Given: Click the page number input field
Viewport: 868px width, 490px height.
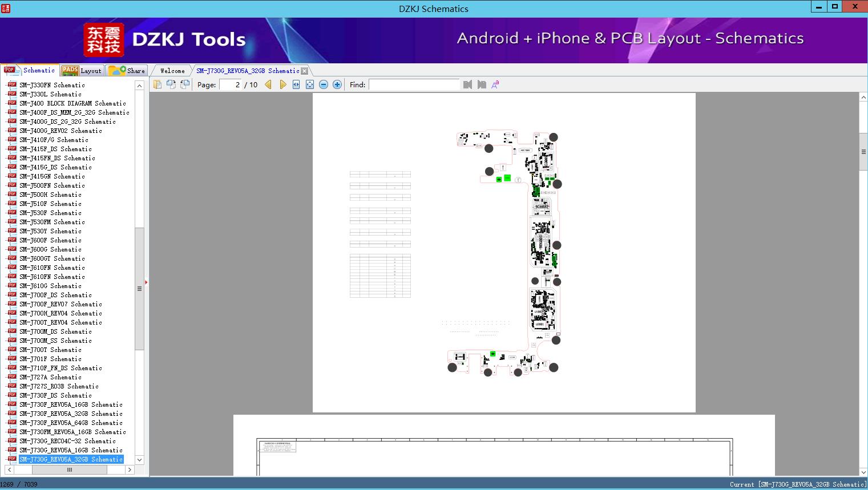Looking at the screenshot, I should click(231, 84).
